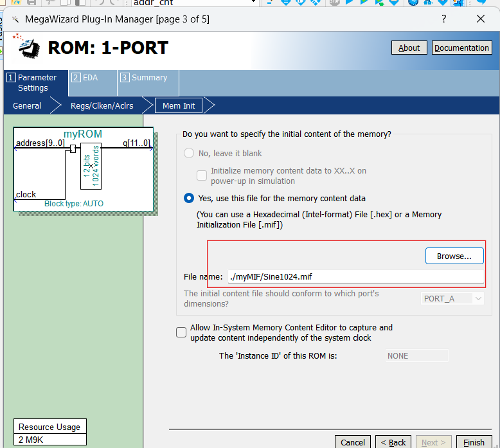Go back with the '< Back' button
The image size is (500, 448).
[393, 442]
